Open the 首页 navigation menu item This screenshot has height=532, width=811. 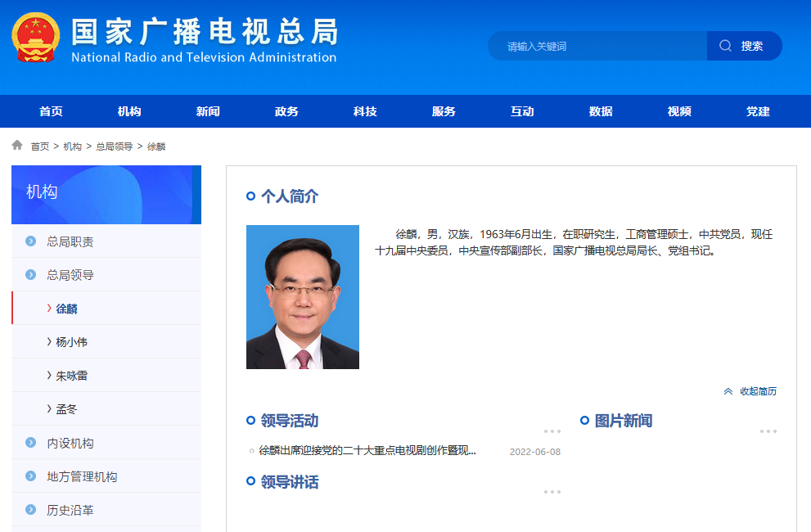click(51, 111)
